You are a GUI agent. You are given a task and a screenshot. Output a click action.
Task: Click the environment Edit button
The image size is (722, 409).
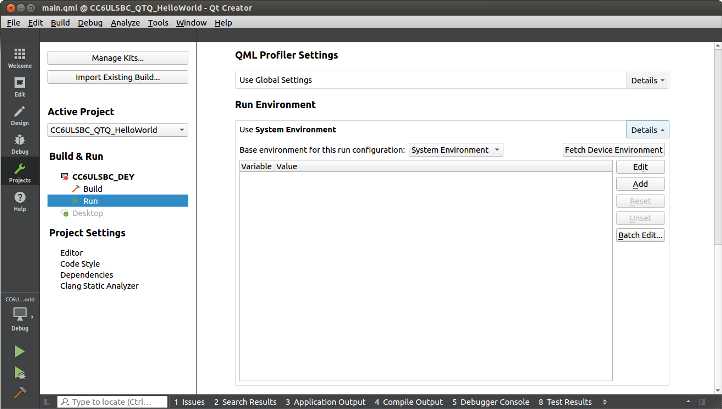click(x=640, y=167)
